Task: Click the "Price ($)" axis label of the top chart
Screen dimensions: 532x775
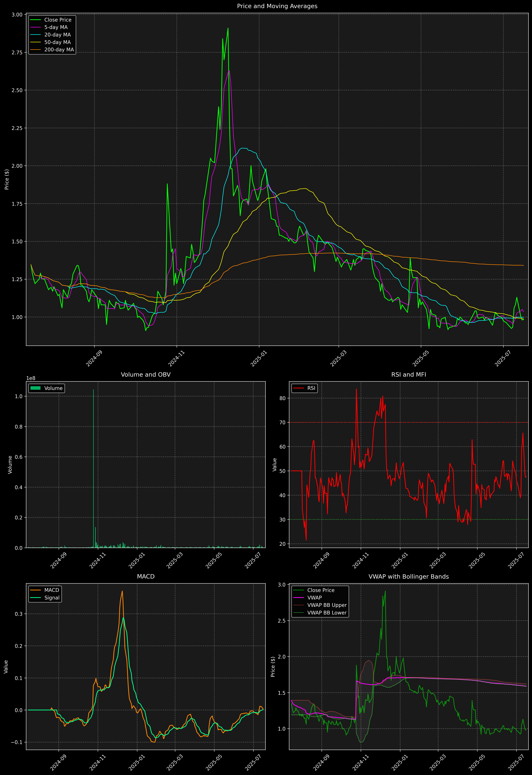Action: pyautogui.click(x=7, y=179)
